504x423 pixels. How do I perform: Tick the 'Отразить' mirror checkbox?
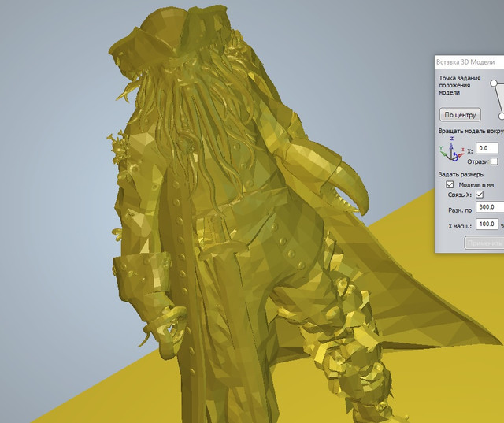495,161
